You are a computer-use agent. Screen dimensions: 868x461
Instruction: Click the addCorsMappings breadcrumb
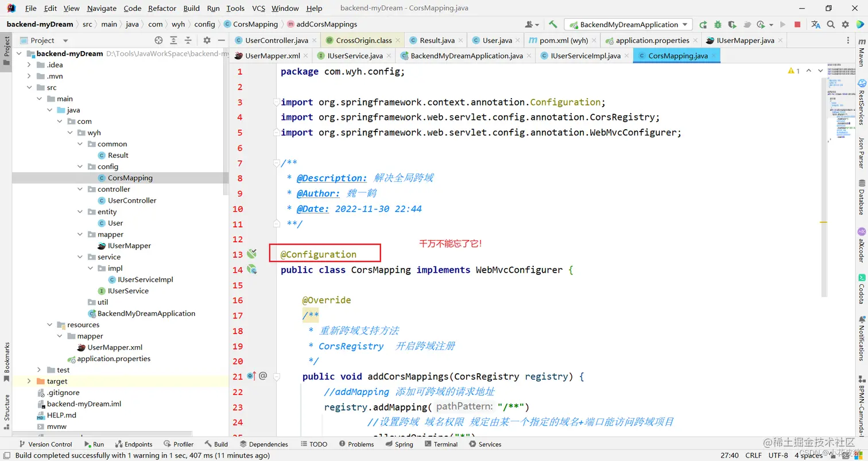click(x=321, y=24)
